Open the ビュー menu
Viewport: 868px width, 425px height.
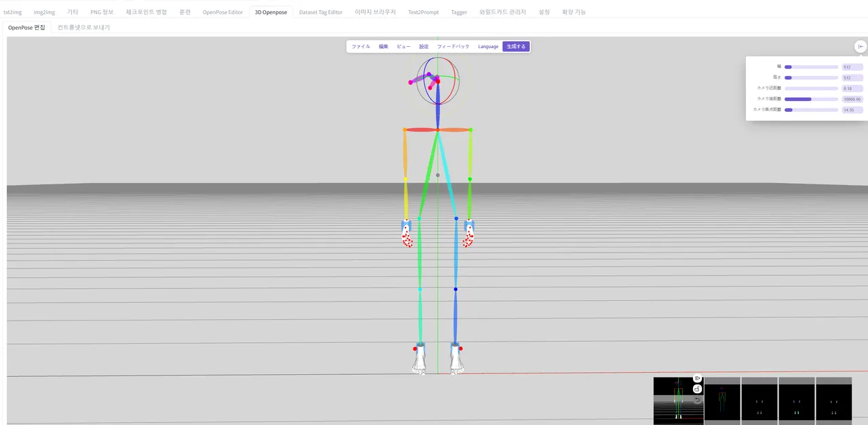click(403, 47)
